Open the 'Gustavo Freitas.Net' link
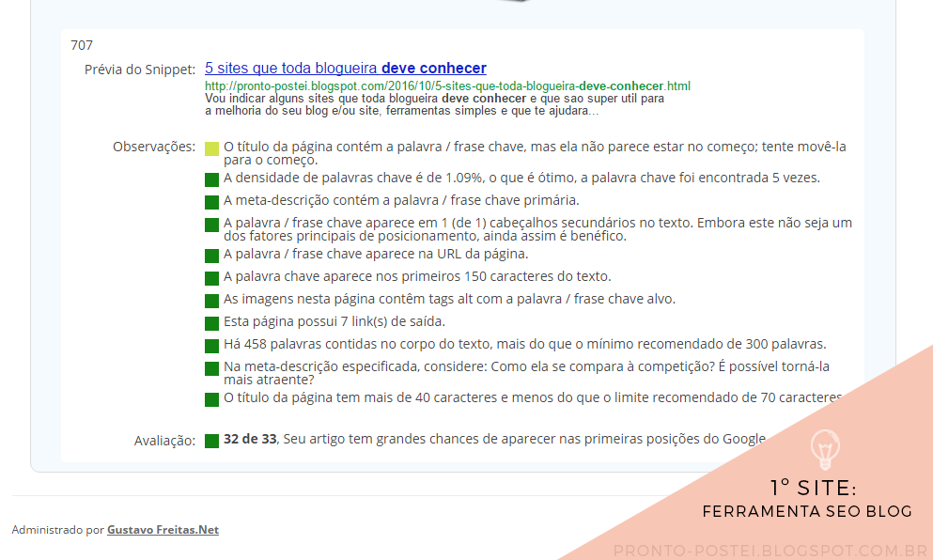This screenshot has height=560, width=933. pos(165,529)
